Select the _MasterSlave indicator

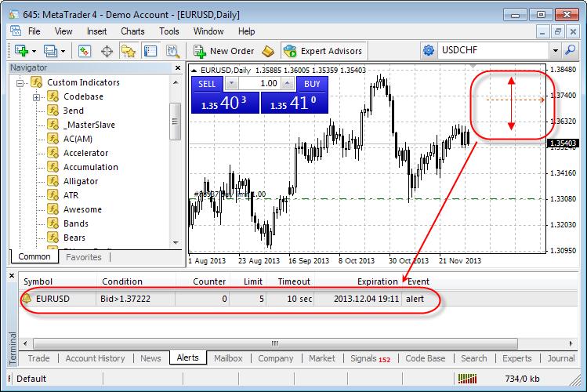(x=89, y=125)
